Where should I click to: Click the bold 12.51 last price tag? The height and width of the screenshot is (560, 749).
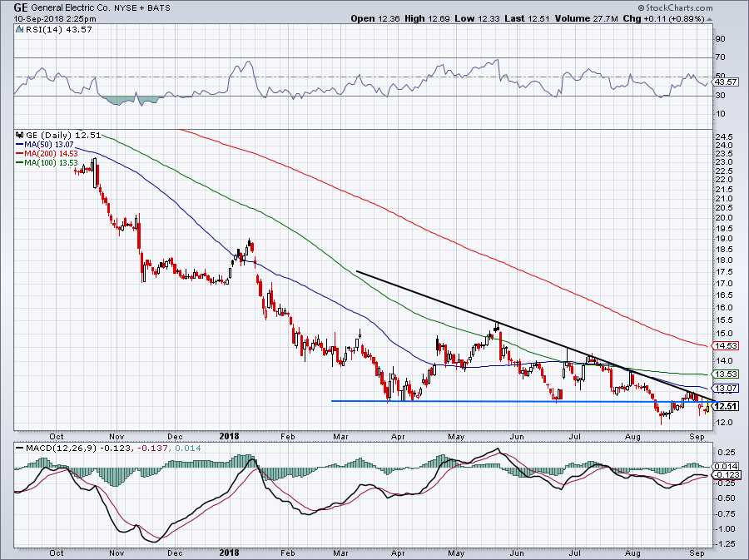(x=726, y=406)
